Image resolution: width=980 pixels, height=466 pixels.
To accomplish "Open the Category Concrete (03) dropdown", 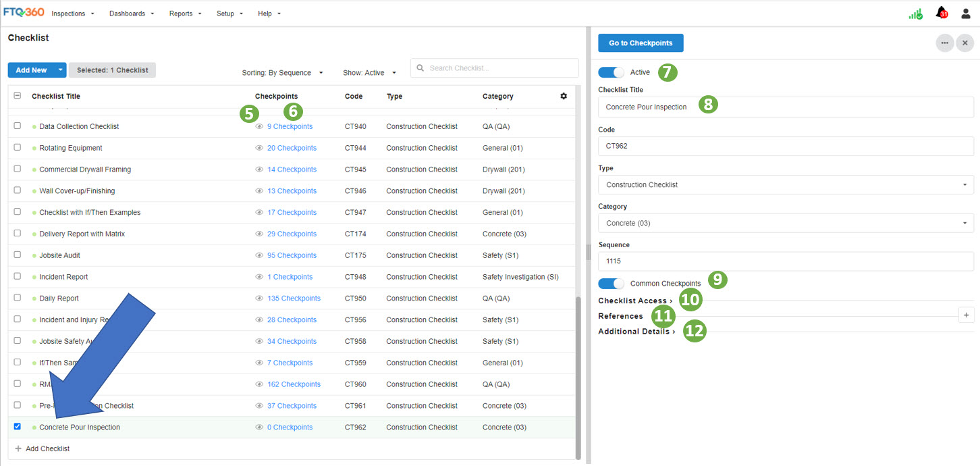I will [x=786, y=223].
